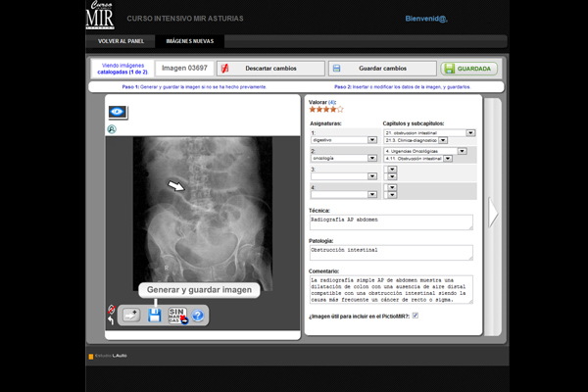
Task: Click the blue disk icon on Guardar cambios
Action: pyautogui.click(x=336, y=69)
